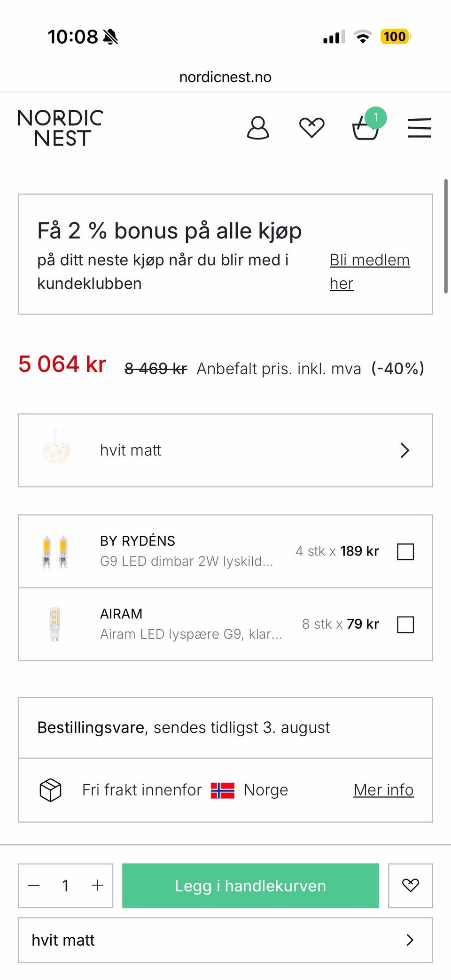Viewport: 451px width, 980px height.
Task: Click Legg i handlekurven button
Action: (250, 885)
